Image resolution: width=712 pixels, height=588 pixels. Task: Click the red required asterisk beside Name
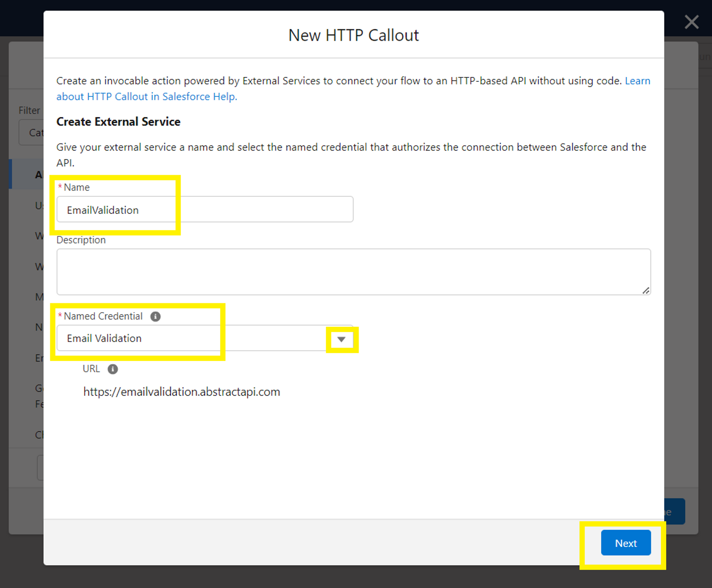[61, 187]
